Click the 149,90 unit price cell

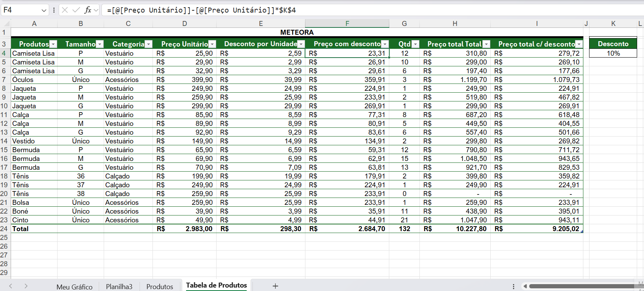(185, 141)
